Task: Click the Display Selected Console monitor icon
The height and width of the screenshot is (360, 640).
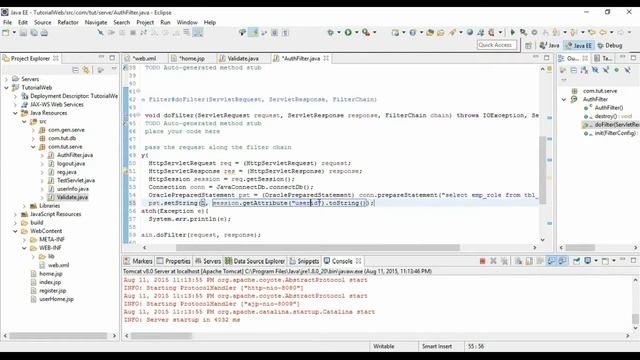Action: [x=588, y=261]
